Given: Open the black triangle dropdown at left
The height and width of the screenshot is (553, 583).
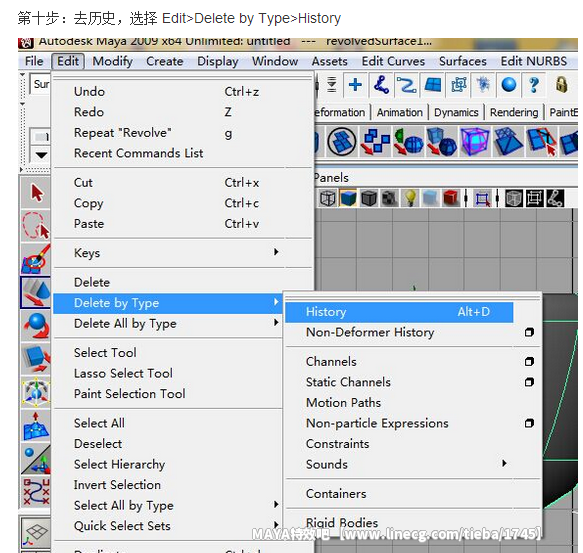Looking at the screenshot, I should pyautogui.click(x=41, y=155).
